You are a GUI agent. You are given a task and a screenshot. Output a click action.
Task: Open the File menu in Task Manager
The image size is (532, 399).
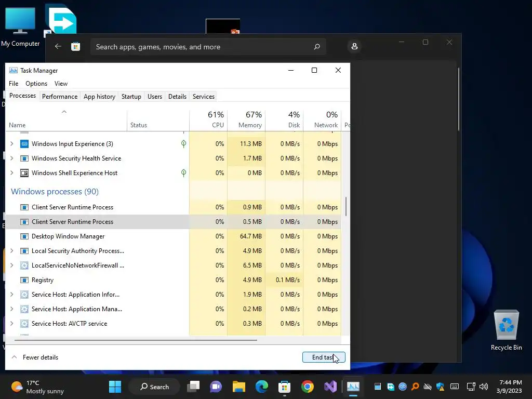point(14,84)
